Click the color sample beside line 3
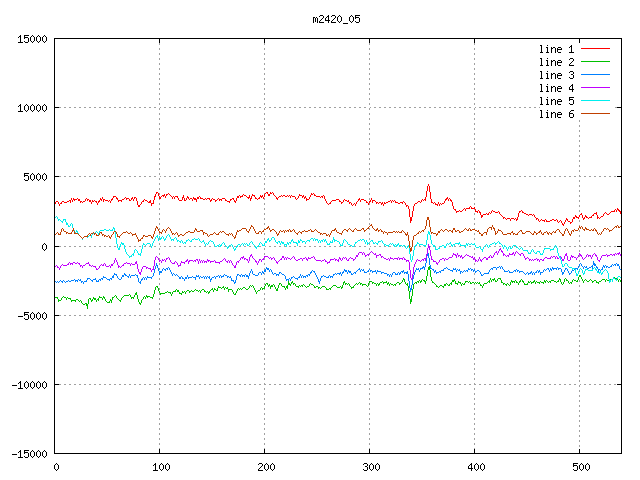 tap(595, 75)
